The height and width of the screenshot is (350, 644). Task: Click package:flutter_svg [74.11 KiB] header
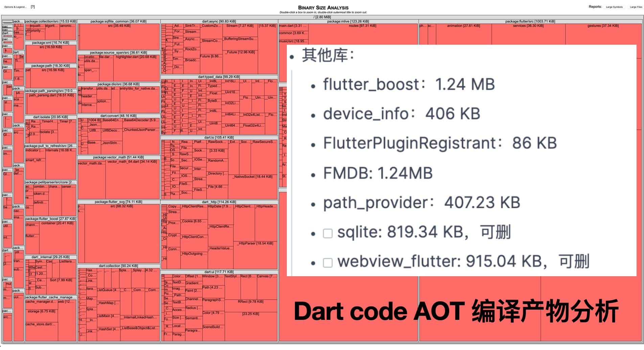click(x=118, y=202)
